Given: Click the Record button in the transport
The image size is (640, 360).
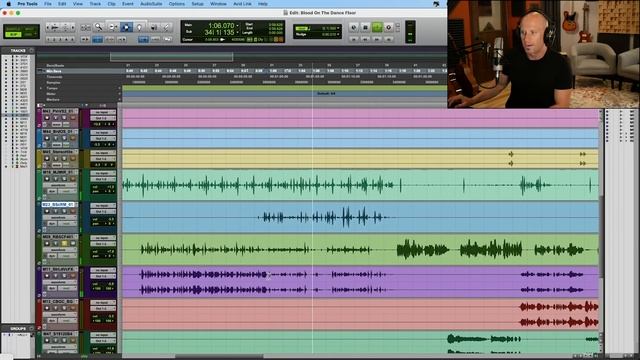Looking at the screenshot, I should 389,27.
